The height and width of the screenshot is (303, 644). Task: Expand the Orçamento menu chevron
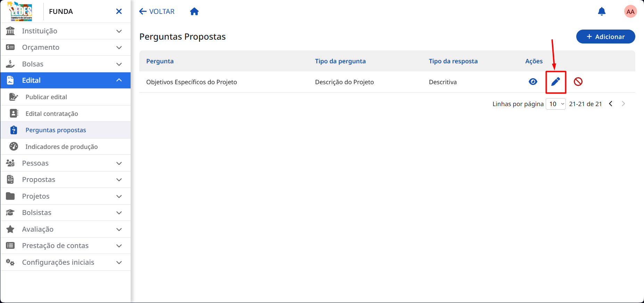coord(119,47)
